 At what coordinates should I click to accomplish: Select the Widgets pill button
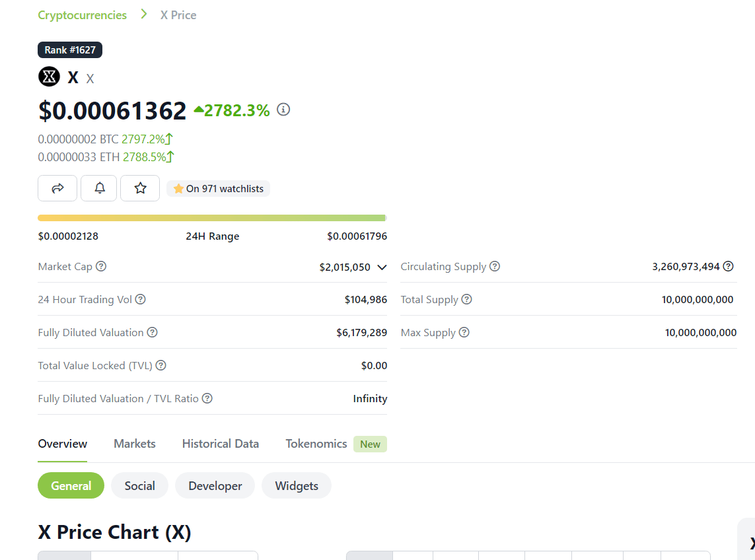pos(297,485)
